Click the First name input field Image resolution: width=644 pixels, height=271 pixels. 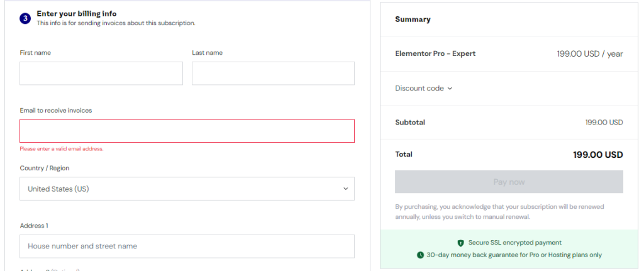click(101, 74)
